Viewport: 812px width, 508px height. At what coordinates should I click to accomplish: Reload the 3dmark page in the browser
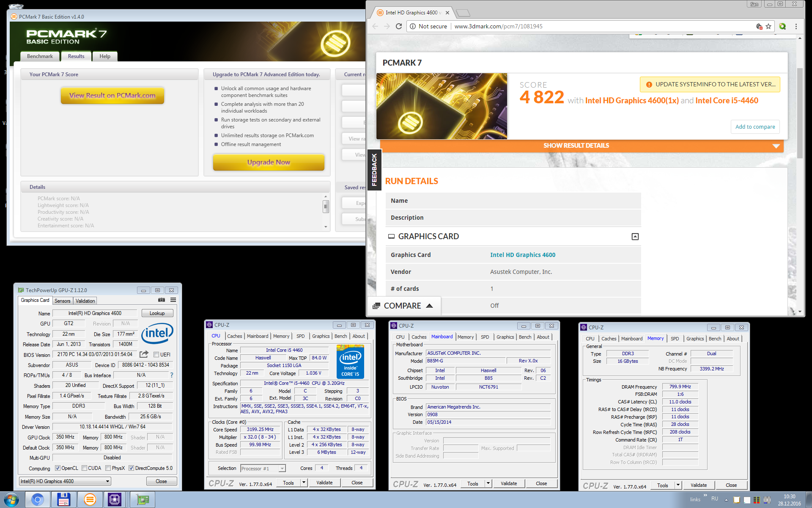pos(398,26)
